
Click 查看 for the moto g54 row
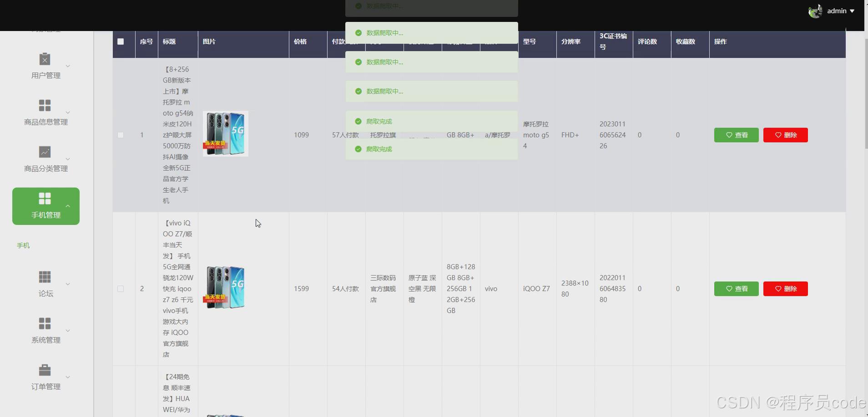coord(736,135)
